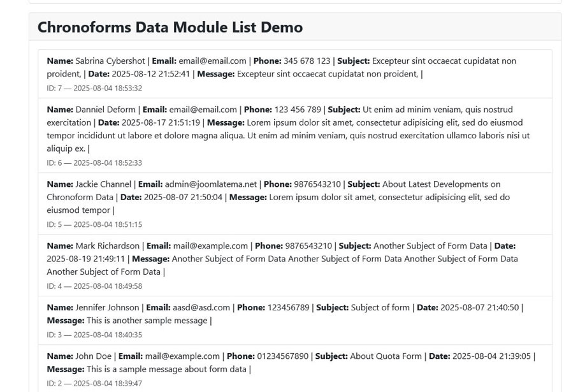Click the subject text About Quota Form
Image resolution: width=564 pixels, height=392 pixels.
click(386, 356)
